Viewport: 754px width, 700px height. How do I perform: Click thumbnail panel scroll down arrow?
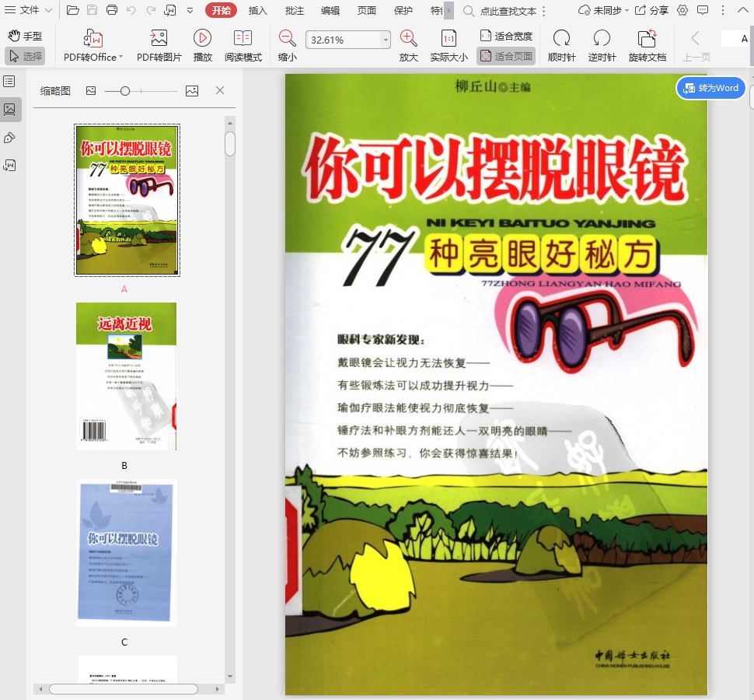(x=230, y=676)
